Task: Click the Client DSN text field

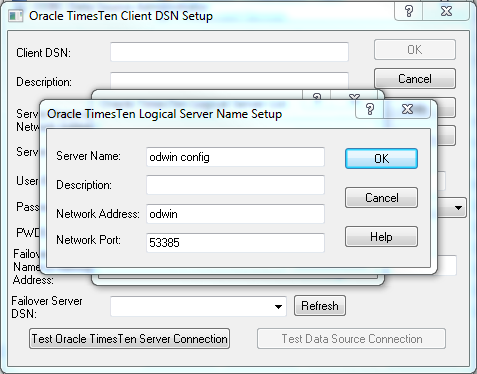Action: 229,52
